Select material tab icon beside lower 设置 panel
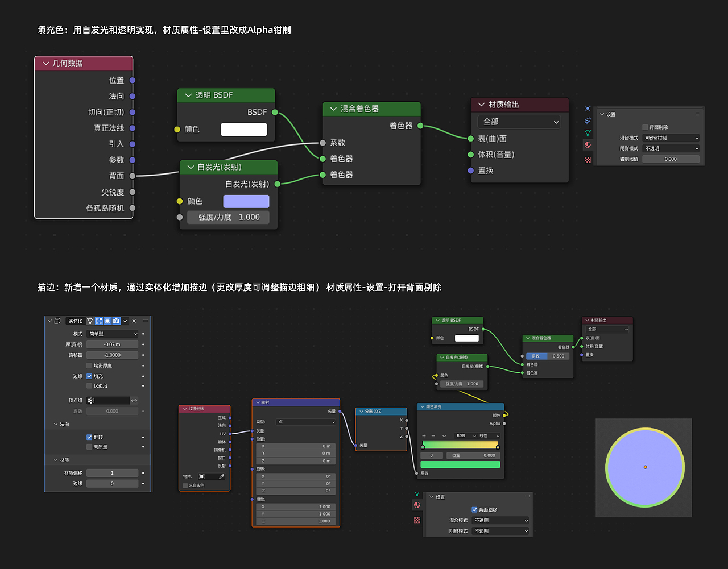This screenshot has height=569, width=728. click(x=417, y=504)
